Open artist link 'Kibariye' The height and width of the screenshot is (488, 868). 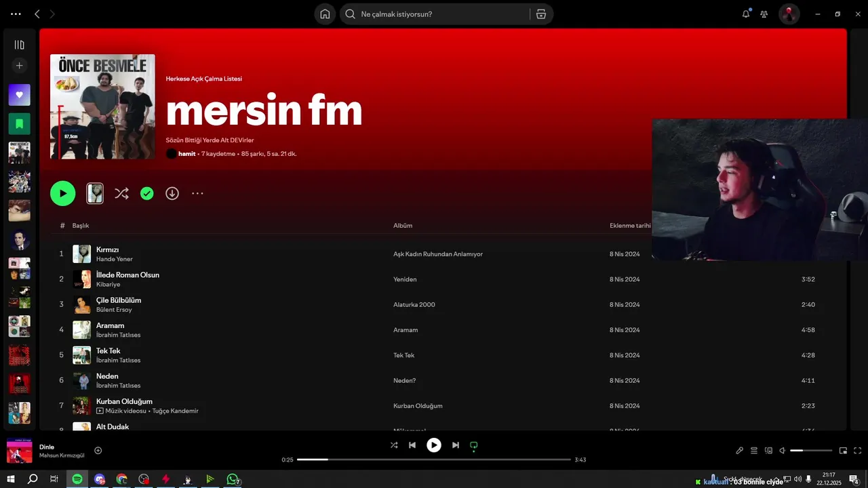[108, 285]
